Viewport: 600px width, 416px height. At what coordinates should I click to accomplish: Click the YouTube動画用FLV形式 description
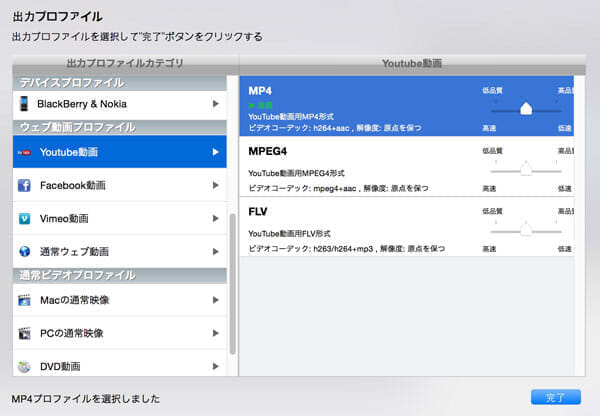pyautogui.click(x=289, y=233)
